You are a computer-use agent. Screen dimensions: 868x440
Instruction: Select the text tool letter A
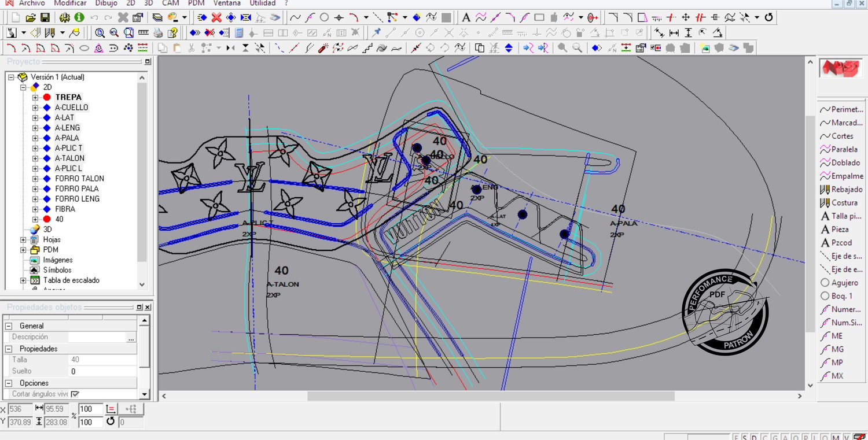(466, 17)
